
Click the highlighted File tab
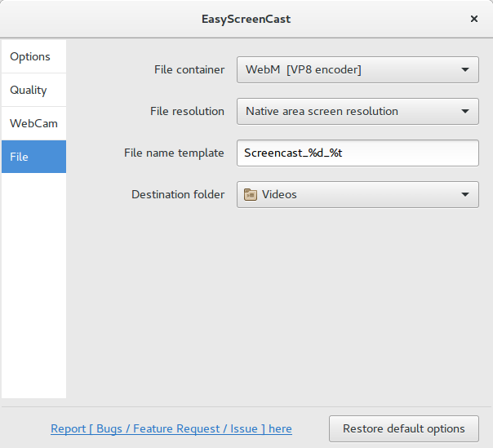(x=33, y=157)
